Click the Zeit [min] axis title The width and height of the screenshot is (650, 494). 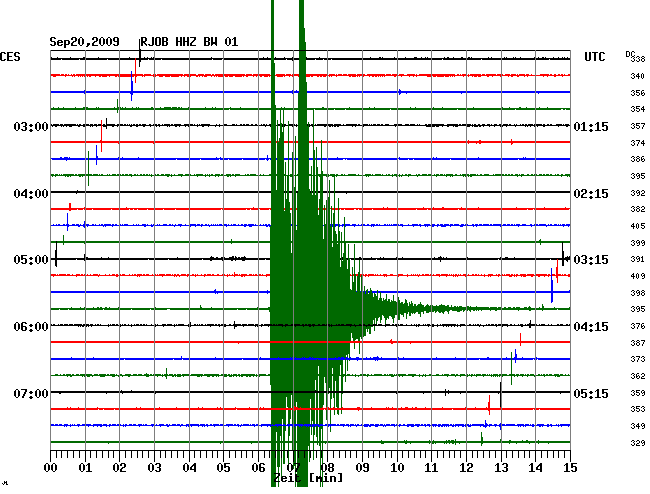coord(308,478)
